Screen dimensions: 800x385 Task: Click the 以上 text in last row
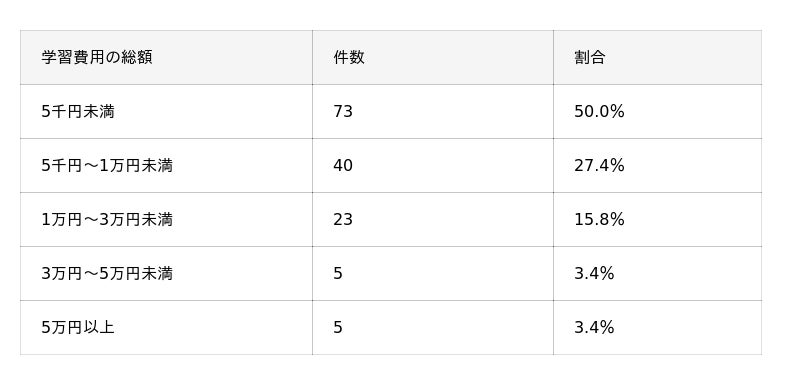[x=99, y=327]
